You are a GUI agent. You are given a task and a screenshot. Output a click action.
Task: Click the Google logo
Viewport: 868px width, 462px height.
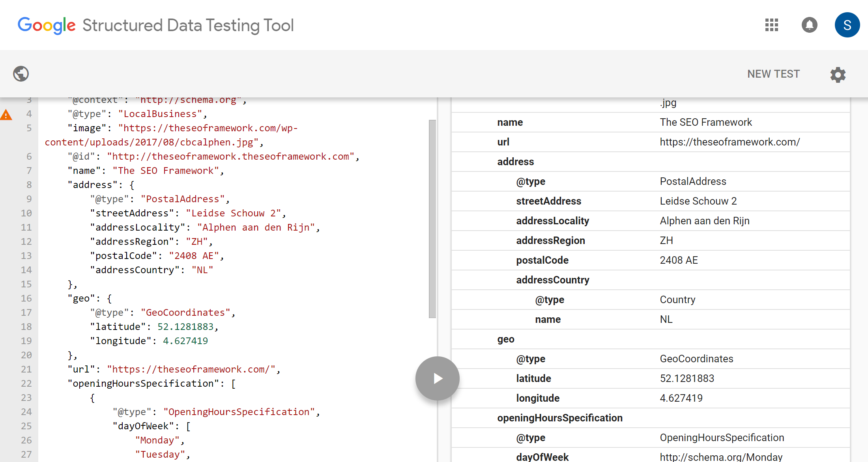click(46, 25)
